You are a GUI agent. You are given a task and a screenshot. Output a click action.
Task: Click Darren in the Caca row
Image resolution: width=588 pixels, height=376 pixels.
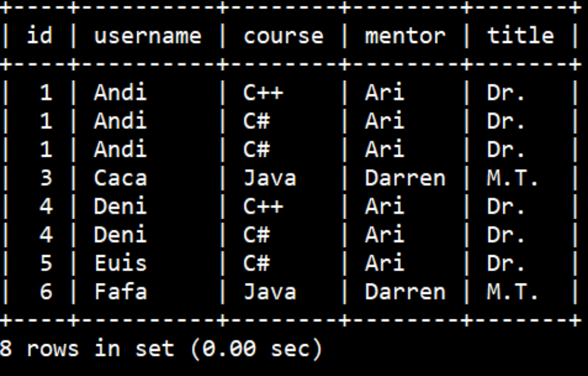[x=406, y=177]
